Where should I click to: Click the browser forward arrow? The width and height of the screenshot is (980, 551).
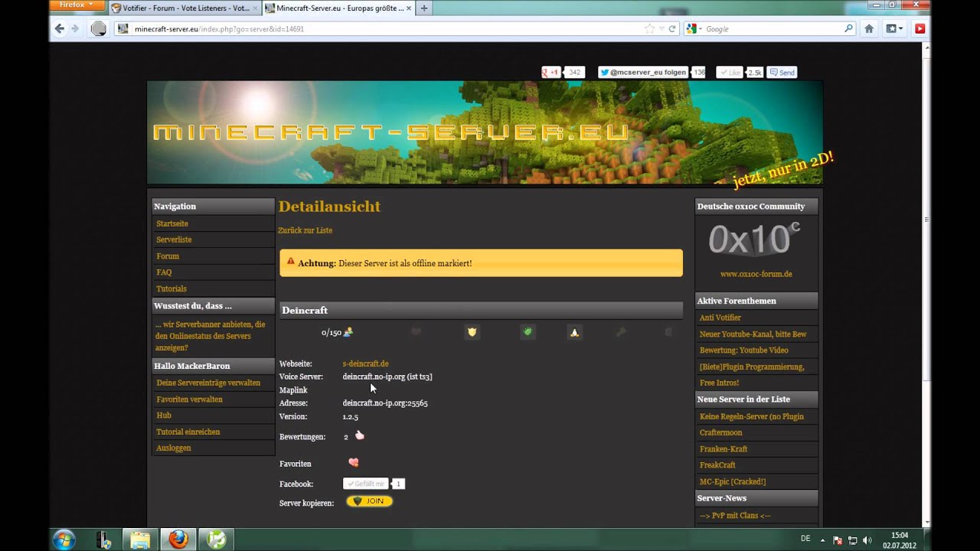click(75, 29)
